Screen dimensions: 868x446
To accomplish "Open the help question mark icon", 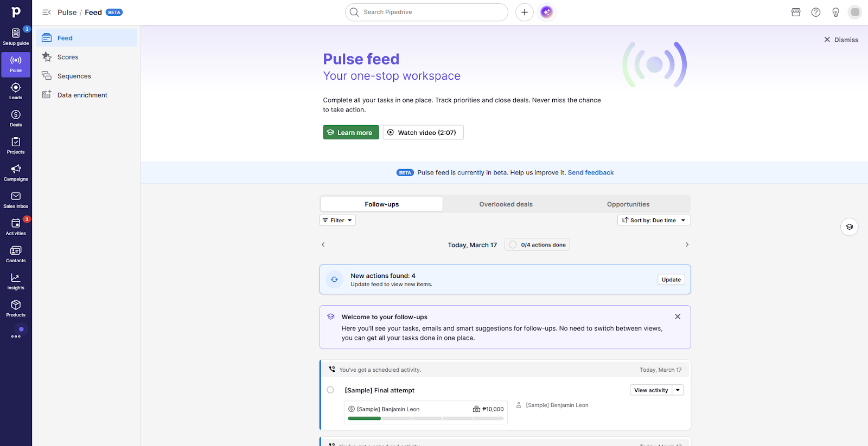I will coord(816,12).
